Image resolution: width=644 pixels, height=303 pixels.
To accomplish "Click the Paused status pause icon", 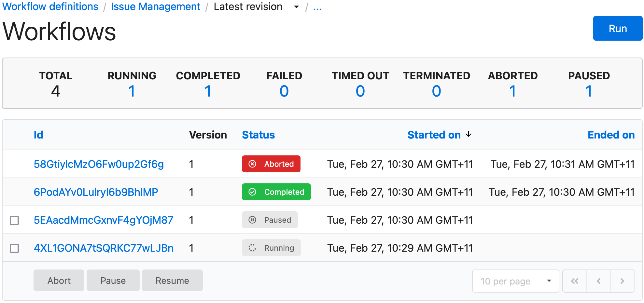I will [x=252, y=220].
